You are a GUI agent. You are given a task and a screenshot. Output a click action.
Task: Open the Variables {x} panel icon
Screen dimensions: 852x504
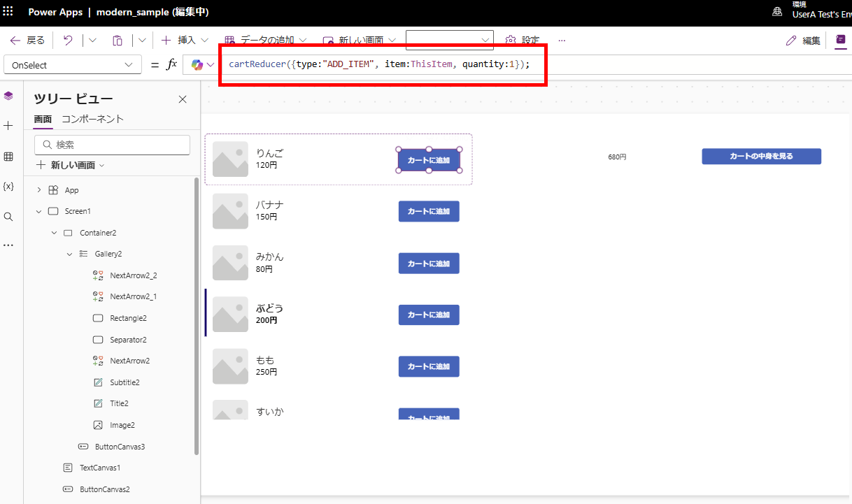(8, 187)
